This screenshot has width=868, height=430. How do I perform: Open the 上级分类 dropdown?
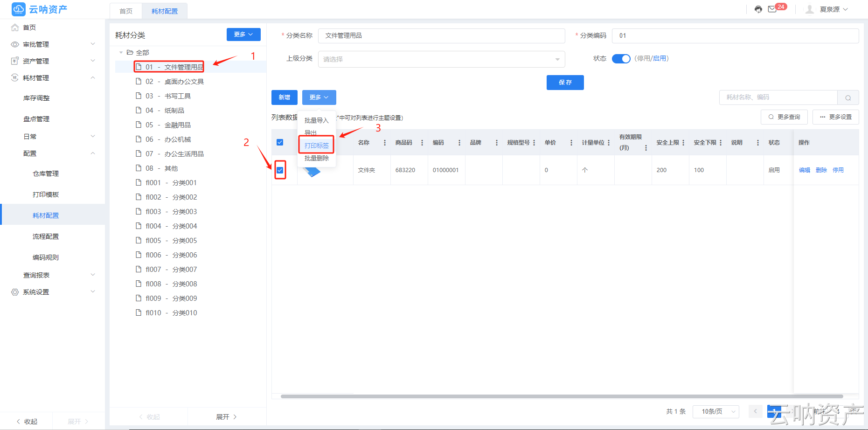coord(442,59)
